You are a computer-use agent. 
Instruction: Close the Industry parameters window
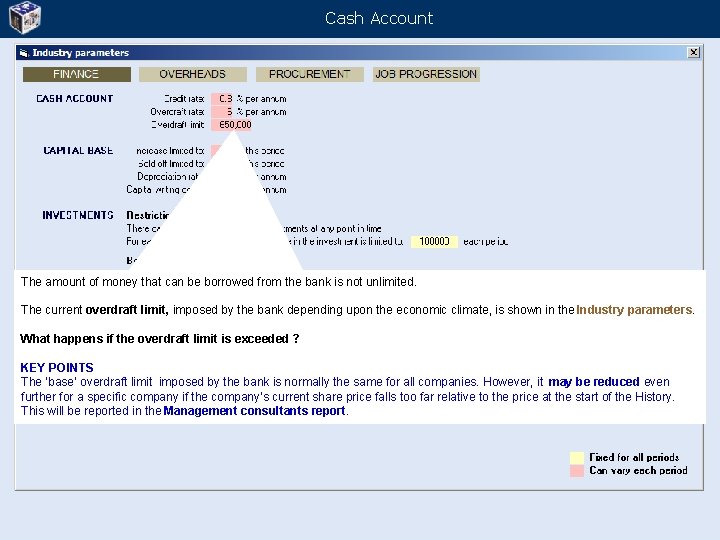tap(693, 52)
